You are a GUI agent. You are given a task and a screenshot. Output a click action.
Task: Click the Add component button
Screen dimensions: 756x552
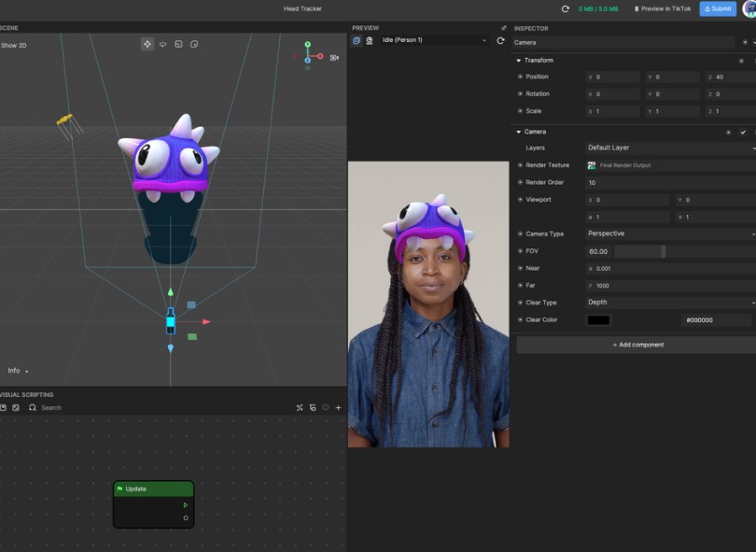[x=637, y=345]
